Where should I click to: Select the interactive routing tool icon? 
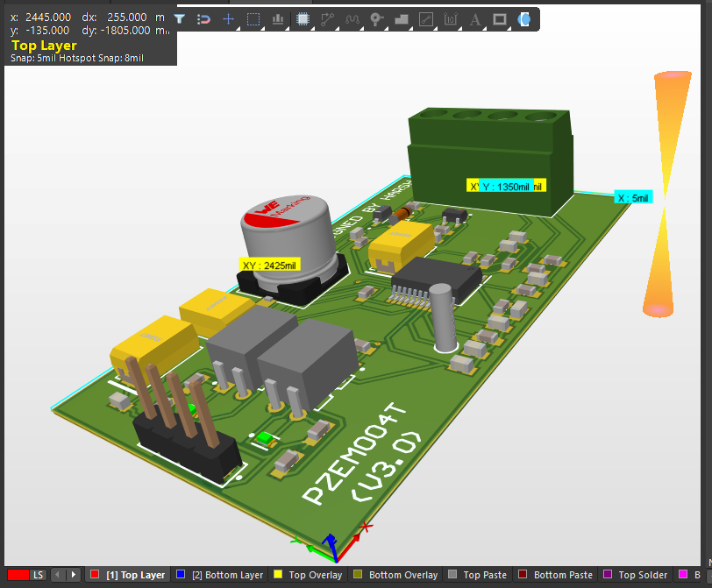327,18
